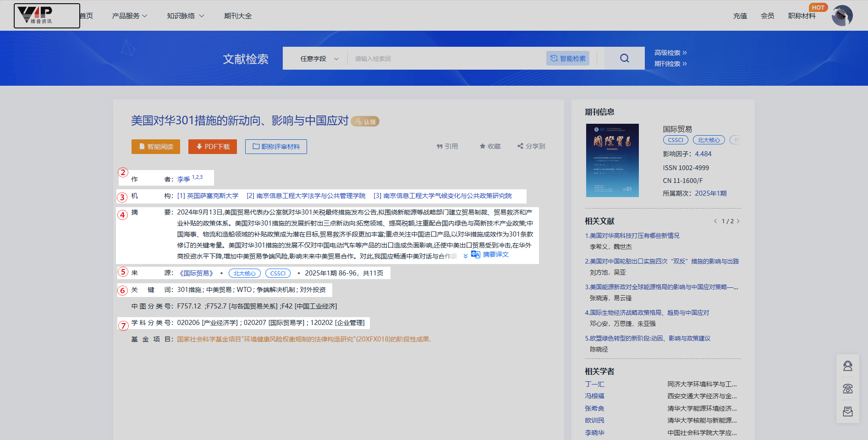Open 会员 in the top bar
Image resolution: width=868 pixels, height=440 pixels.
coord(768,16)
